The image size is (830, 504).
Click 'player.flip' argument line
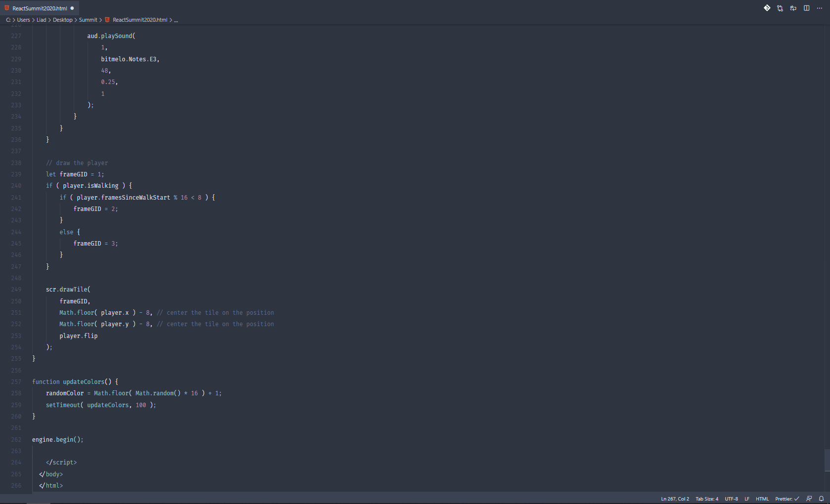[x=79, y=336]
